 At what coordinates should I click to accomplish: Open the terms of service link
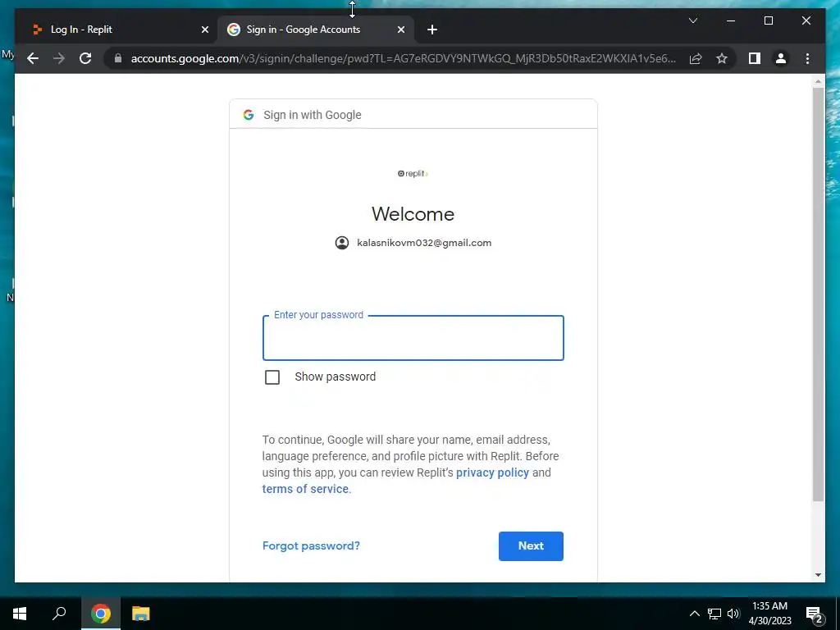305,489
